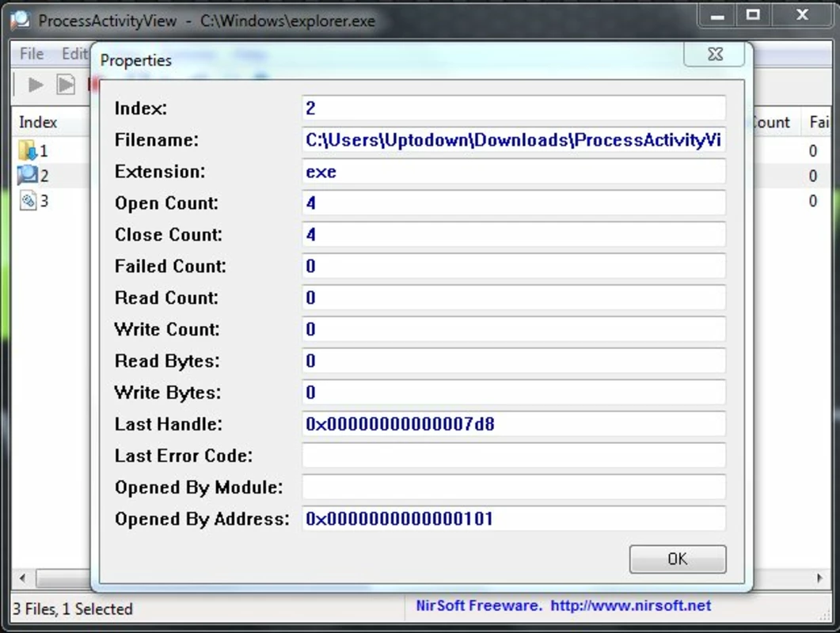The image size is (840, 633).
Task: Click the start capture play icon
Action: tap(36, 85)
